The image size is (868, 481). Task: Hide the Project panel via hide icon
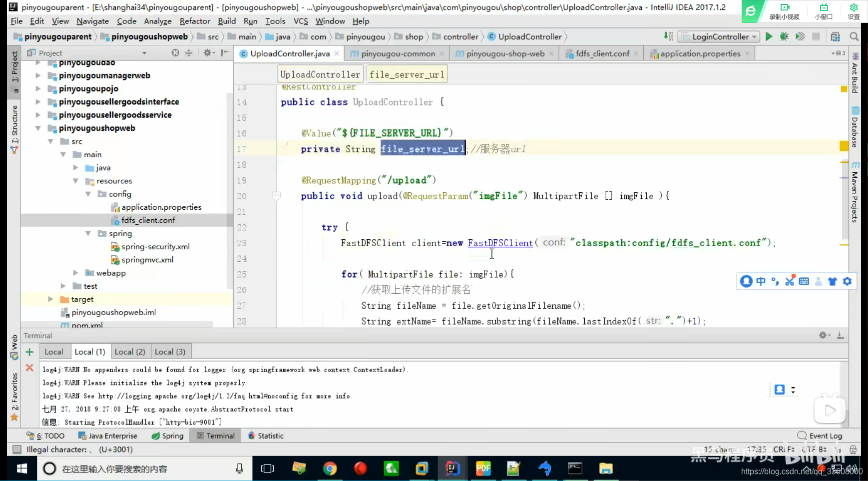pos(225,53)
